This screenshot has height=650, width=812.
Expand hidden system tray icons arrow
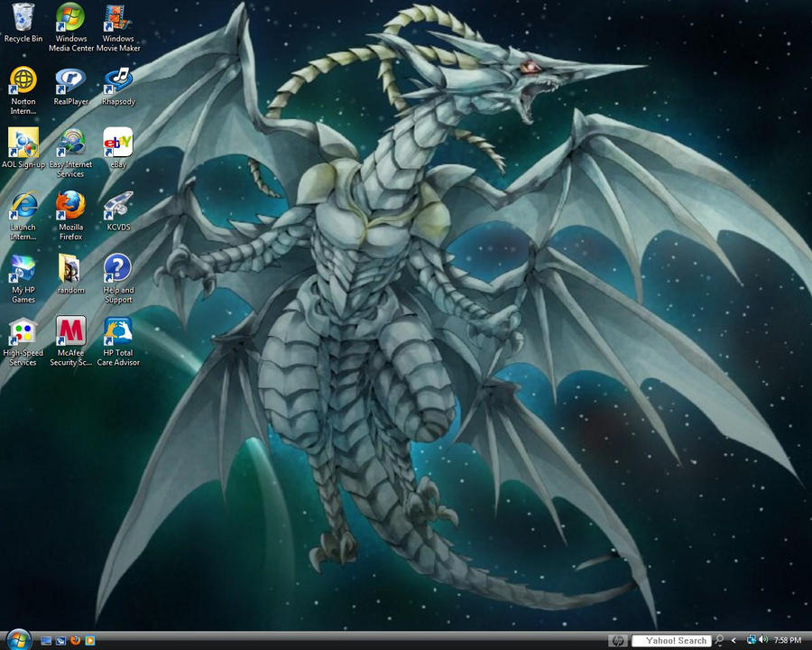734,641
